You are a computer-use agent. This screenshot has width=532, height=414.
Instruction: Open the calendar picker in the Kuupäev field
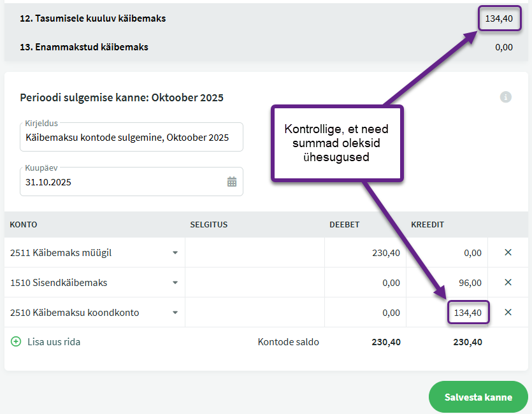232,182
